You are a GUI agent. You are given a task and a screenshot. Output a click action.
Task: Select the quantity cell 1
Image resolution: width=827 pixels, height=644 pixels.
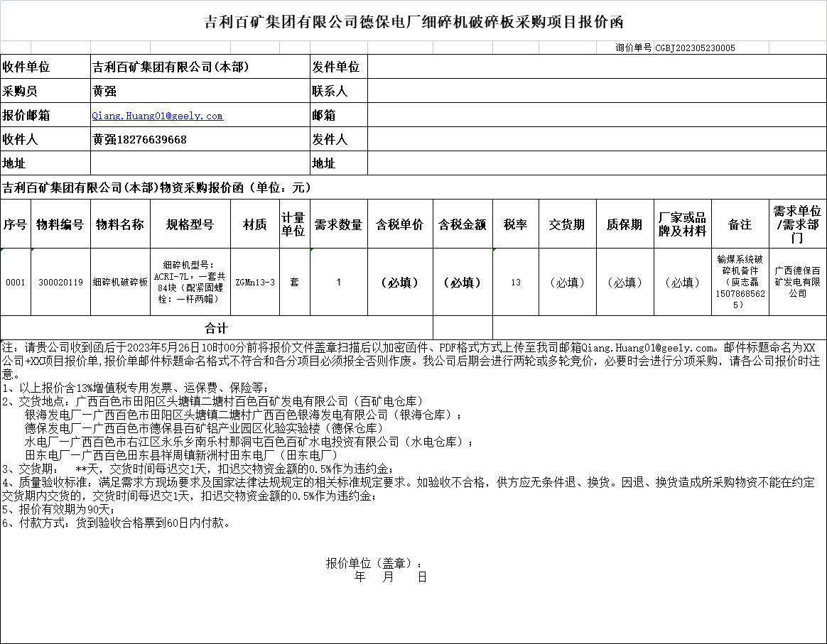click(339, 282)
